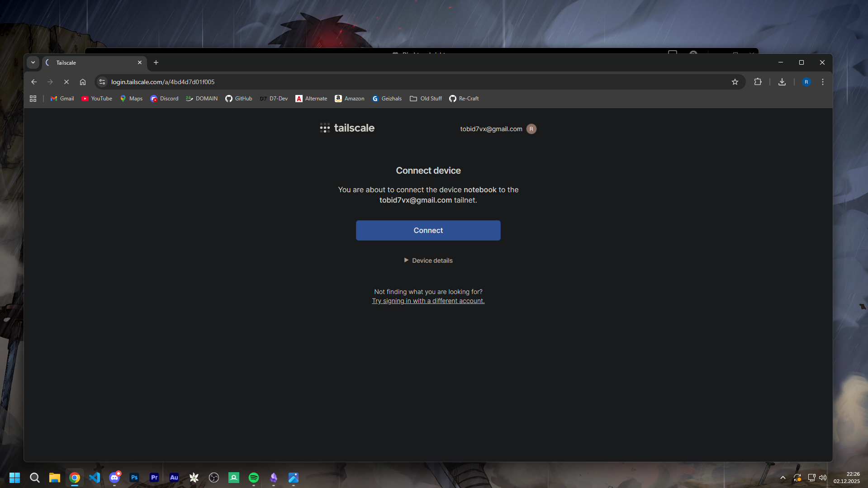Click 'Try signing in with a different account' link
Viewport: 868px width, 488px height.
click(428, 301)
